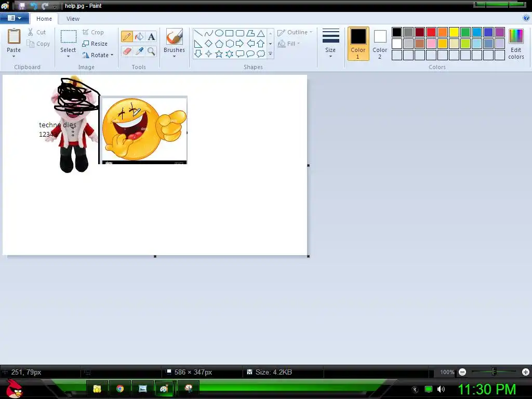Choose the Five-point star shape
The width and height of the screenshot is (532, 399).
click(x=219, y=54)
